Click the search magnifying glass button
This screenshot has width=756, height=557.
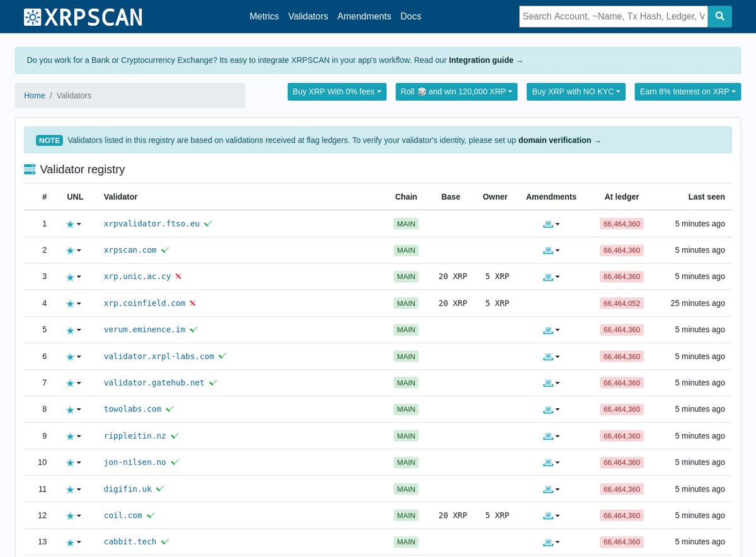[719, 16]
